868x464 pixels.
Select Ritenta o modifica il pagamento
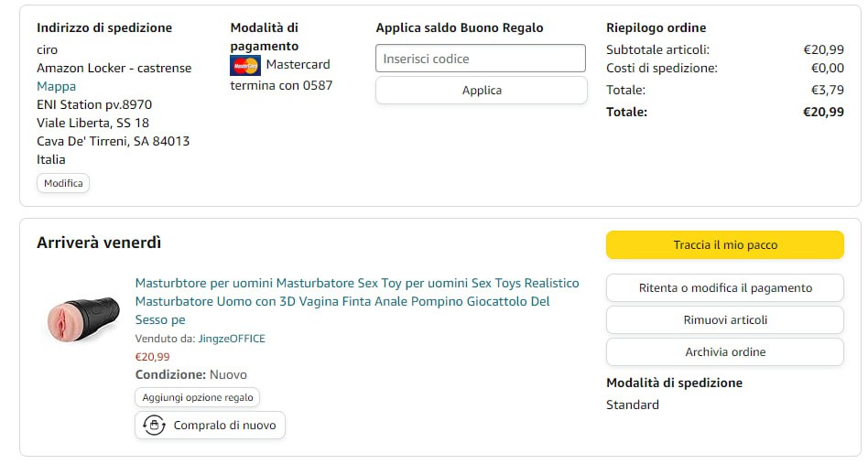[724, 288]
